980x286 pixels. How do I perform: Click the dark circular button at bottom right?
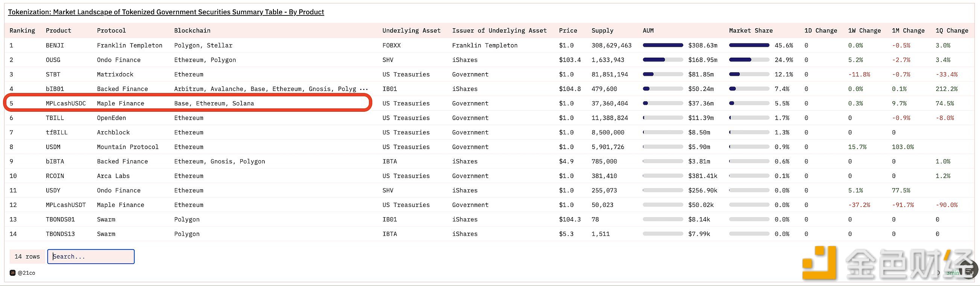pyautogui.click(x=969, y=269)
